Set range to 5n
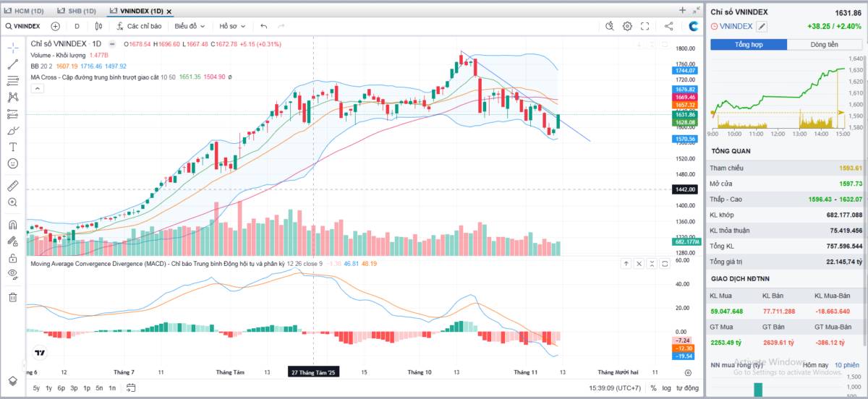 [x=99, y=388]
